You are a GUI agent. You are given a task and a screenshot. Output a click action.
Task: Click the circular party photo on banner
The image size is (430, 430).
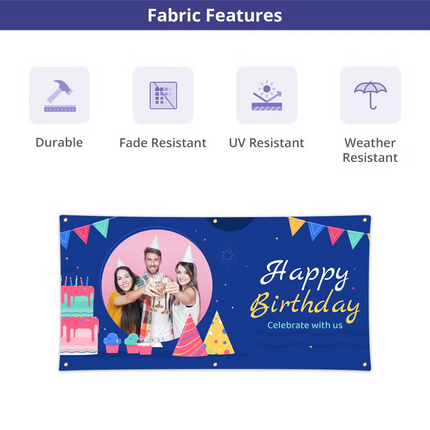(x=157, y=285)
